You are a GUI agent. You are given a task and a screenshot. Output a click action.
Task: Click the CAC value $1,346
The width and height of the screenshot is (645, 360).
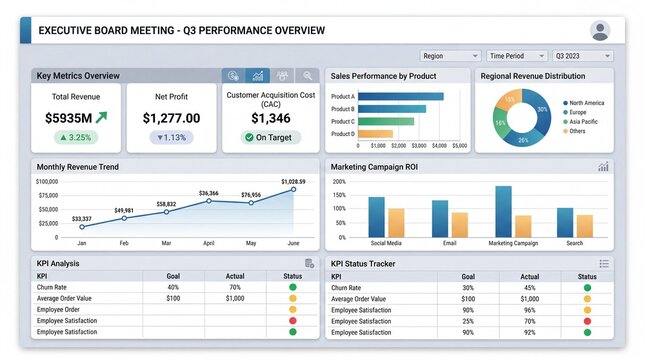(x=271, y=118)
